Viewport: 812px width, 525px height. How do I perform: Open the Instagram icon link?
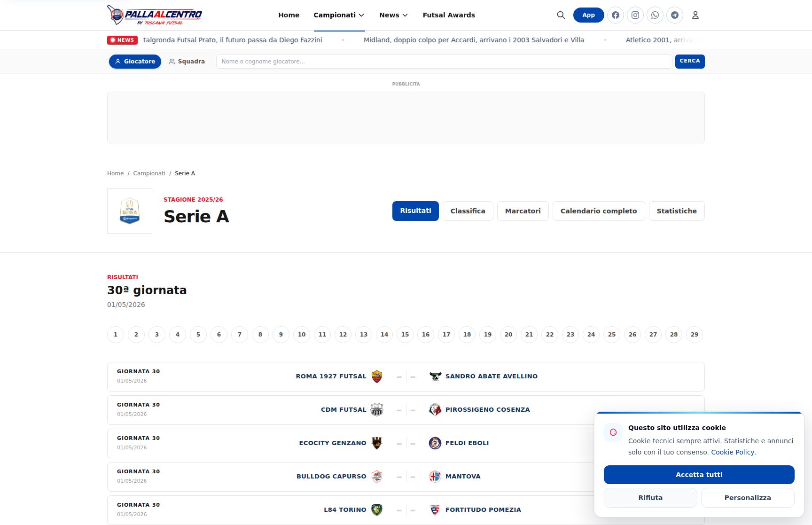[x=635, y=15]
